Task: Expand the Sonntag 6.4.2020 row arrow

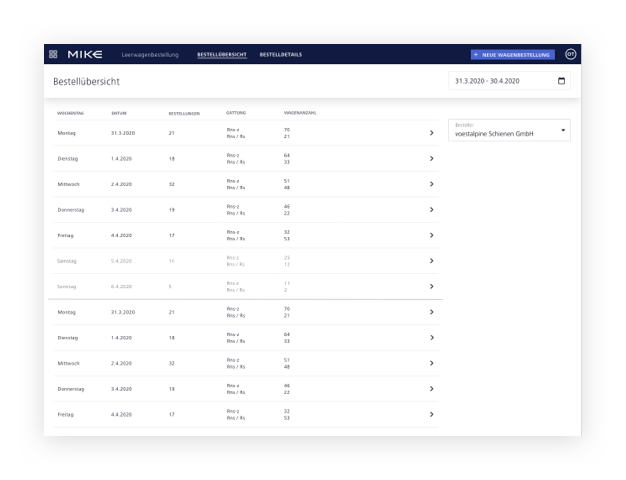Action: pos(431,286)
